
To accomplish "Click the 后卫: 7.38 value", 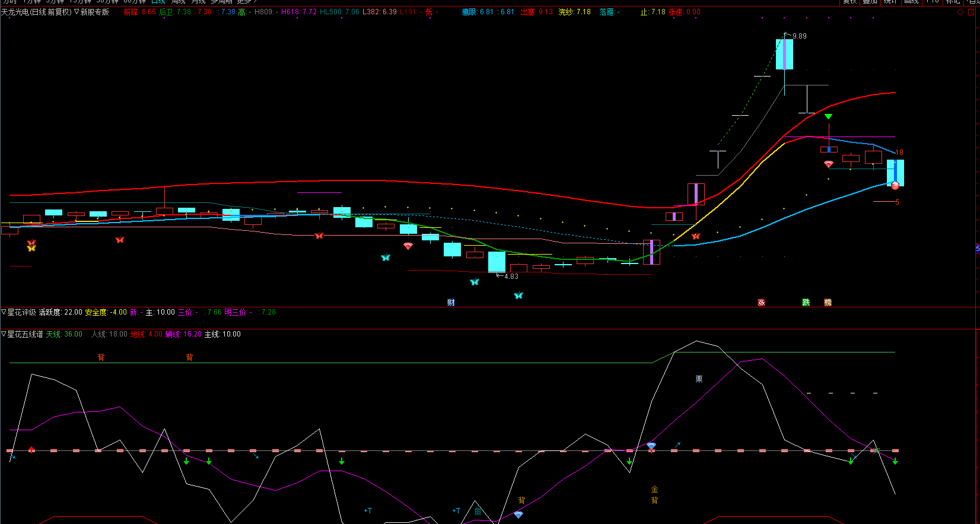I will (x=175, y=12).
